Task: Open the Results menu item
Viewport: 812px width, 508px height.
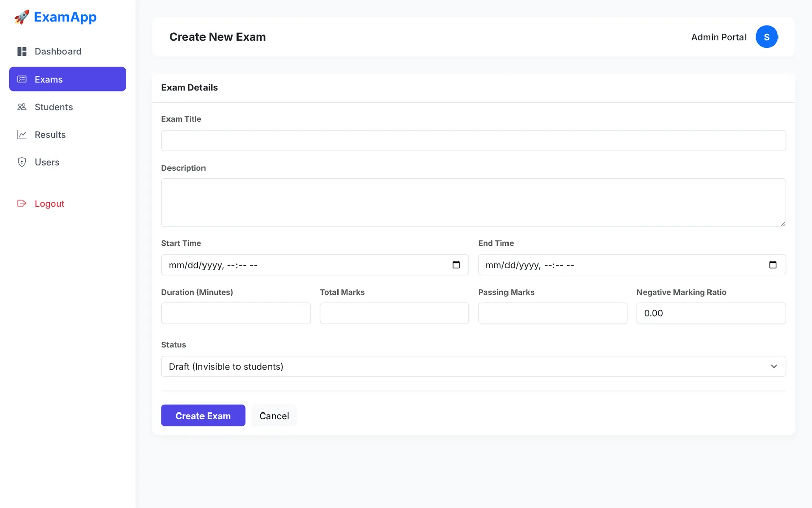Action: point(67,135)
